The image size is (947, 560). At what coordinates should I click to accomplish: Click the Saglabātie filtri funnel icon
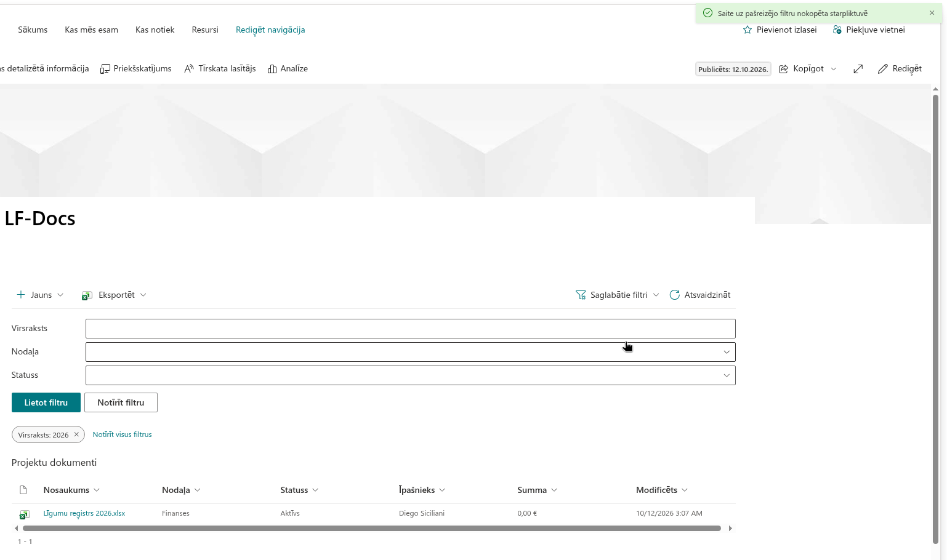click(581, 295)
